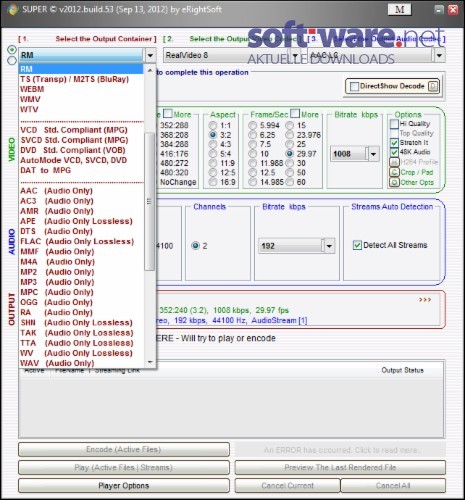Viewport: 465px width, 500px height.
Task: Select TS (Transp) / M2TS (BluRay) container
Action: coord(82,79)
